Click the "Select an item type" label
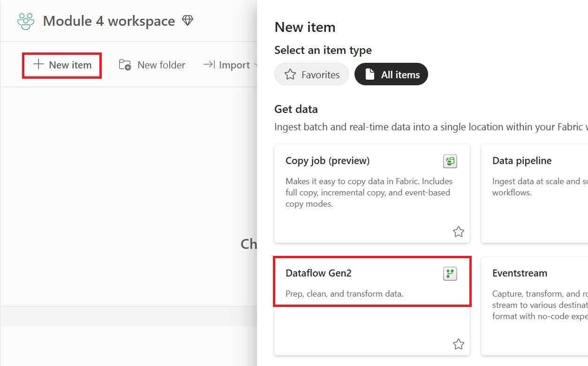 coord(323,50)
